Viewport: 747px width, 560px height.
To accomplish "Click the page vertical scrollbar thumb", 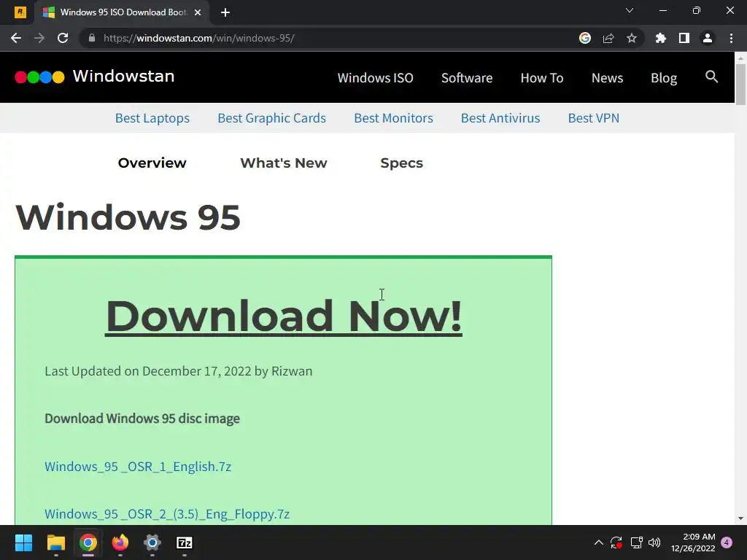I will point(740,84).
